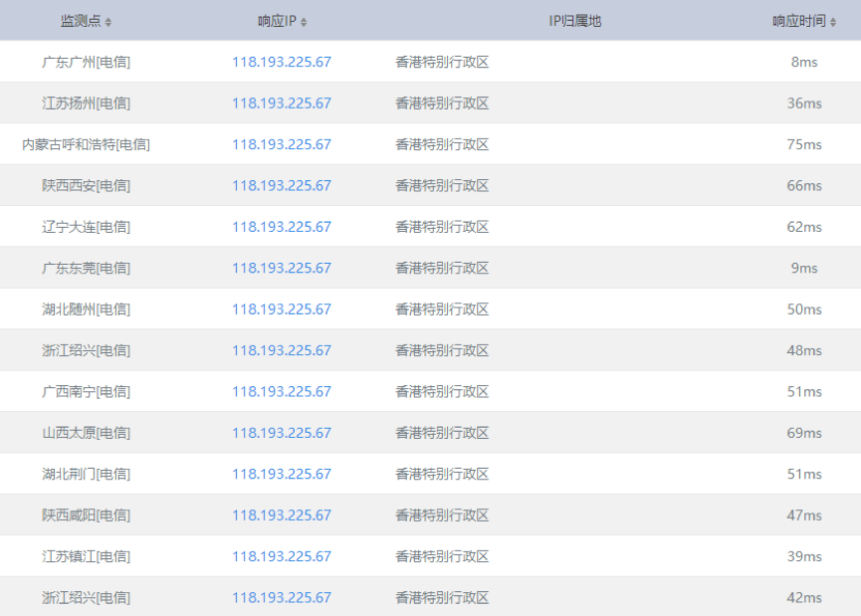Click the 42ms response time value
The image size is (861, 616).
point(804,597)
